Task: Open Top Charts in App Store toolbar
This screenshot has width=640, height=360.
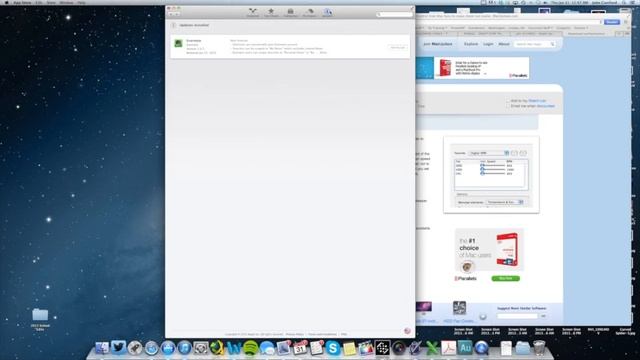Action: pyautogui.click(x=271, y=13)
